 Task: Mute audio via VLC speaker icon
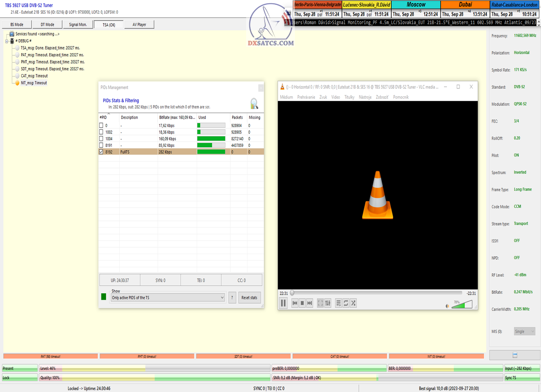point(447,306)
